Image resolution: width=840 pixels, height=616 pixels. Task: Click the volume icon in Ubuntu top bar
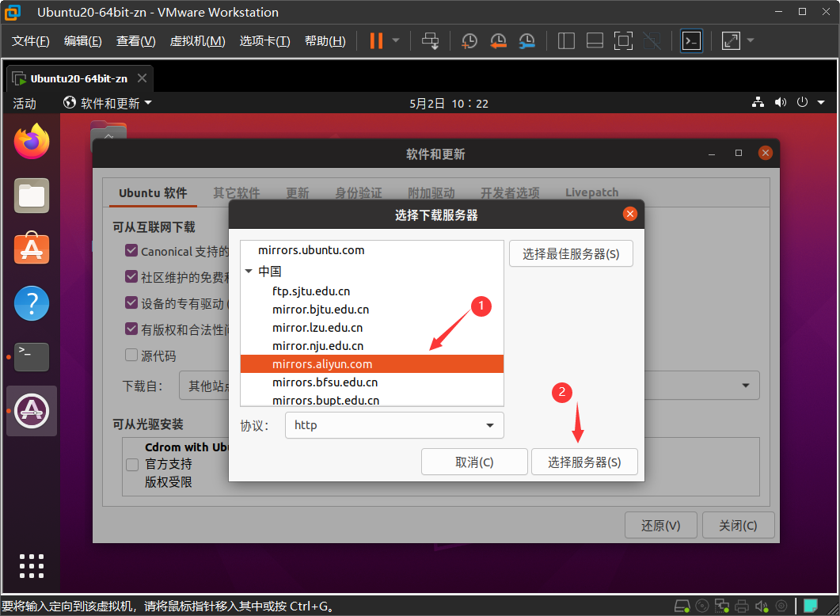[781, 102]
